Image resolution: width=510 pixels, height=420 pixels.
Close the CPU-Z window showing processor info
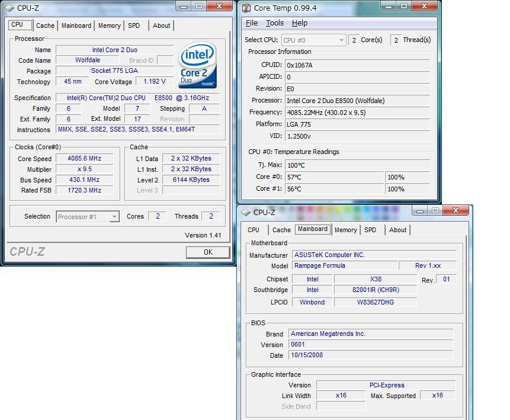click(219, 6)
